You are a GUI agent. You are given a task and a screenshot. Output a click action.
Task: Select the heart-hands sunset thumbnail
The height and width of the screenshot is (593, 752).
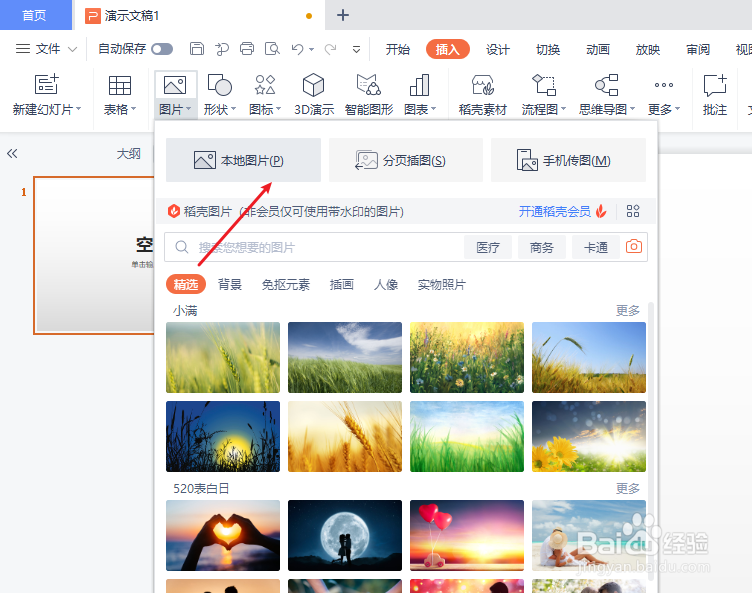click(223, 535)
